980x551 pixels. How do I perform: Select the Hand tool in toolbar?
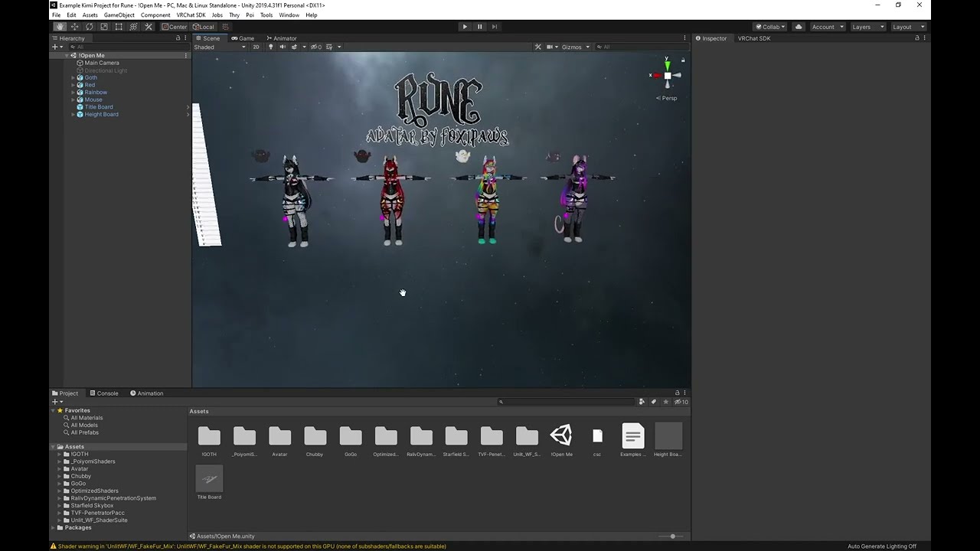(60, 27)
